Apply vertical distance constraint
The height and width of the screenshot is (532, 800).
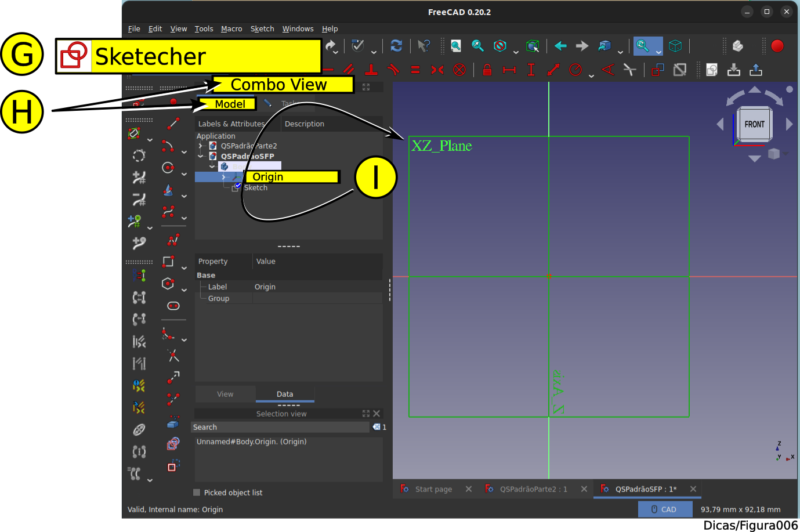point(531,70)
